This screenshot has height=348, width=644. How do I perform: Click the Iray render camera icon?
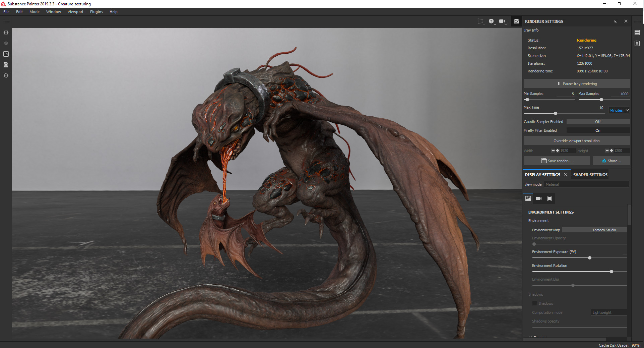(516, 21)
